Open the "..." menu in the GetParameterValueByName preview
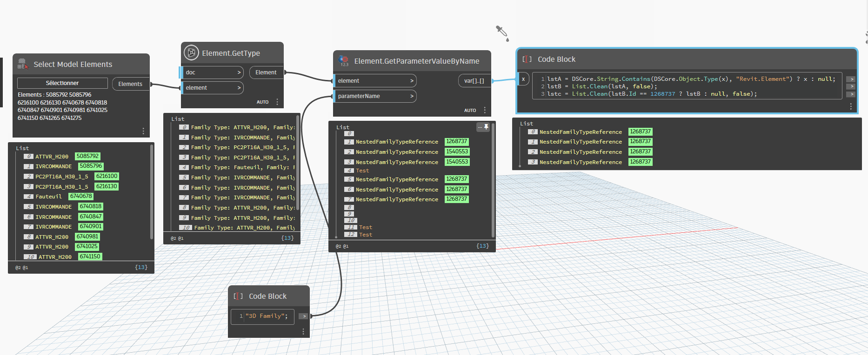The height and width of the screenshot is (355, 868). [480, 127]
